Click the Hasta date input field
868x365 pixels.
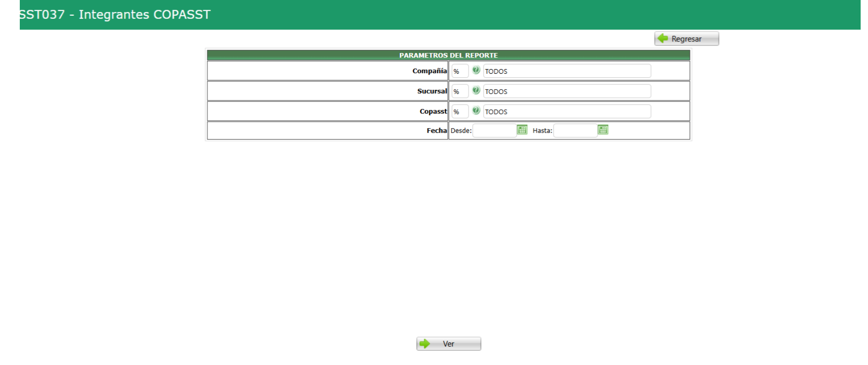click(575, 130)
